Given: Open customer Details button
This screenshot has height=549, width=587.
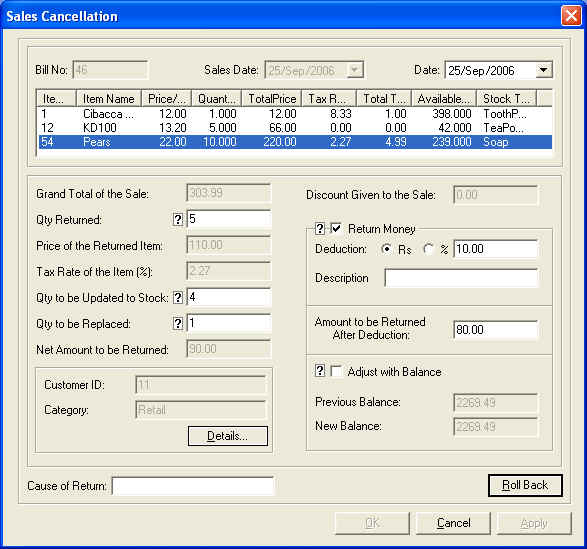Looking at the screenshot, I should (x=228, y=436).
